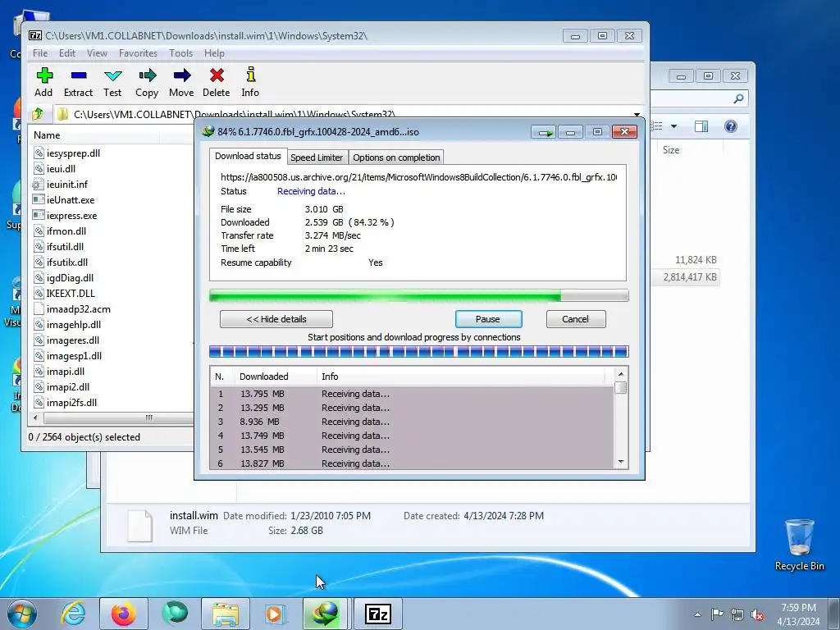Image resolution: width=840 pixels, height=630 pixels.
Task: Select the Download status tab
Action: coord(248,156)
